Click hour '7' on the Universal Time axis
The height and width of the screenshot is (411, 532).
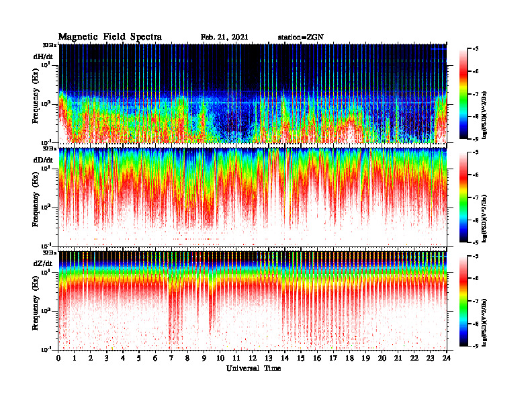171,359
